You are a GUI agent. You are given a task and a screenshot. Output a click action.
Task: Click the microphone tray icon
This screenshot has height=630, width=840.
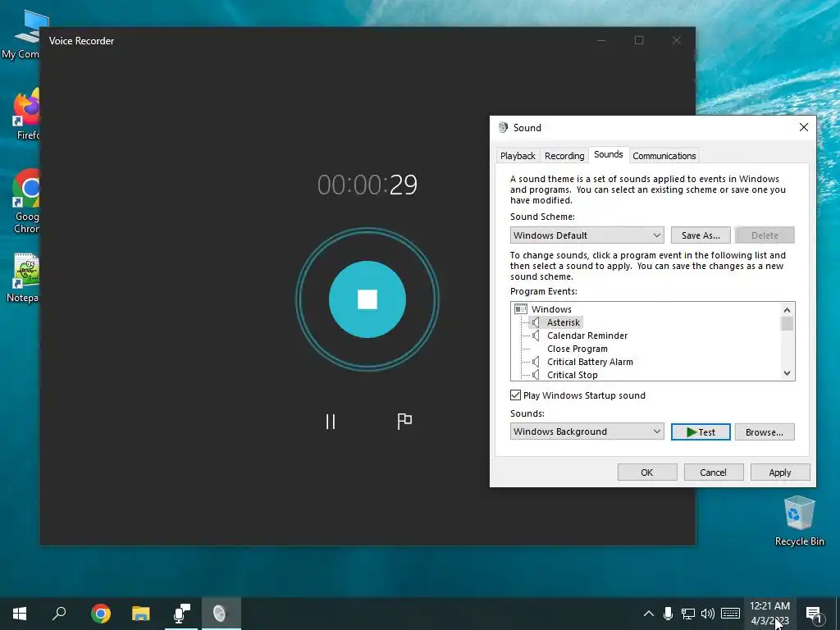coord(668,614)
